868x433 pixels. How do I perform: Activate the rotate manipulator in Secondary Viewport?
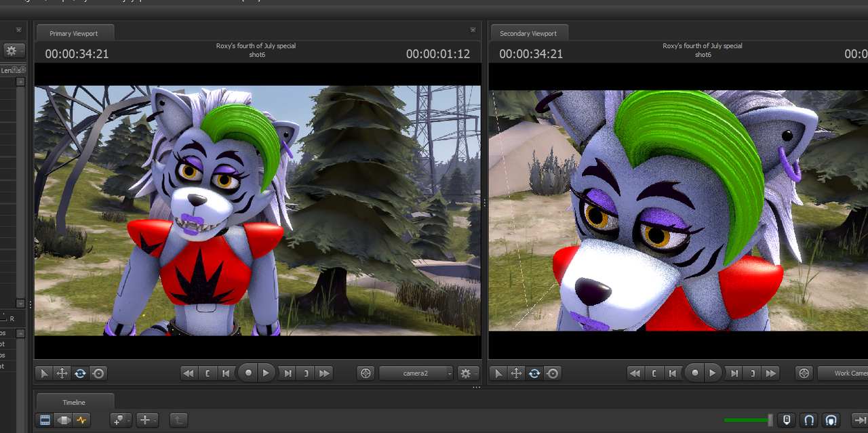534,373
